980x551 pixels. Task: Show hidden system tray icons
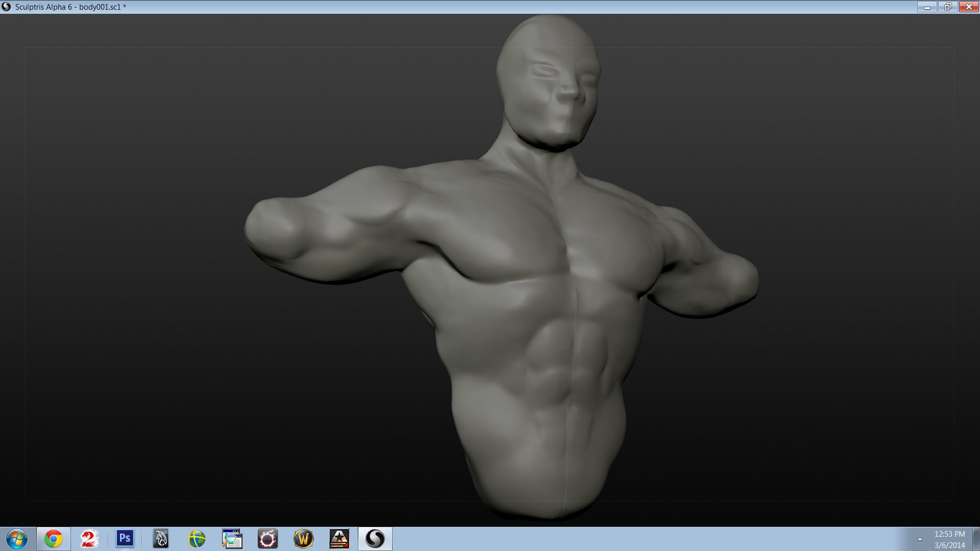[920, 539]
